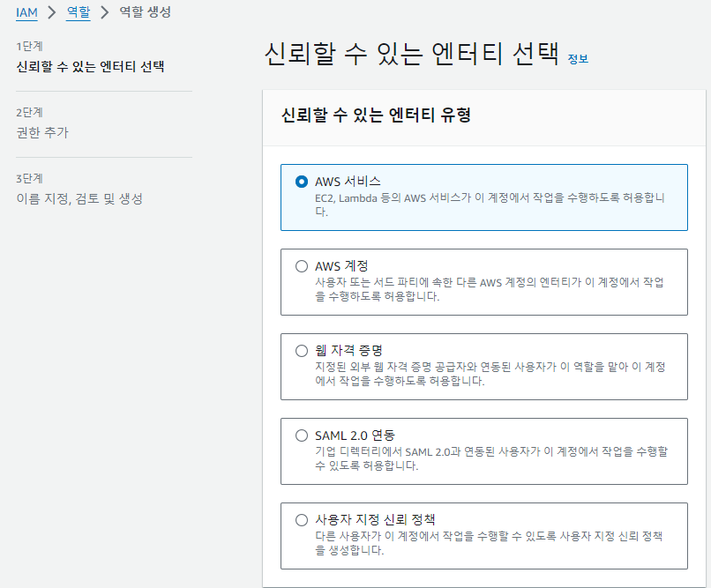Click the 외부 웹 자격 증명 공급자 description
This screenshot has width=711, height=588.
coord(490,374)
